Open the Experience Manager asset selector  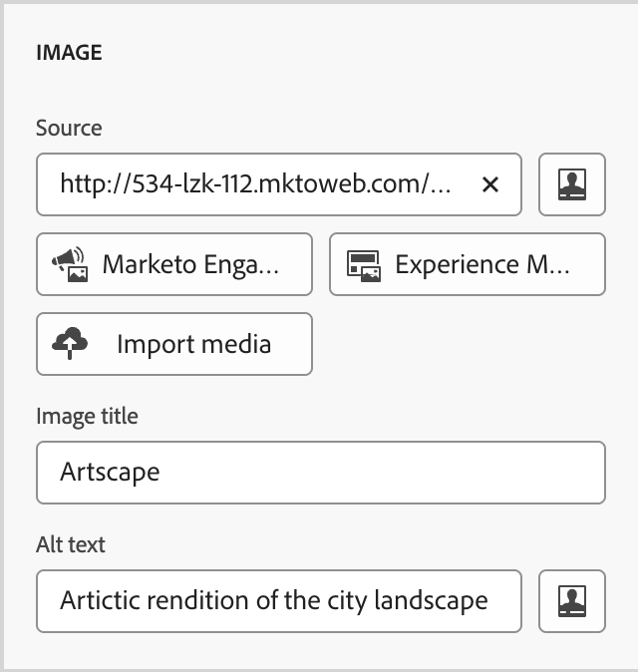[x=468, y=264]
